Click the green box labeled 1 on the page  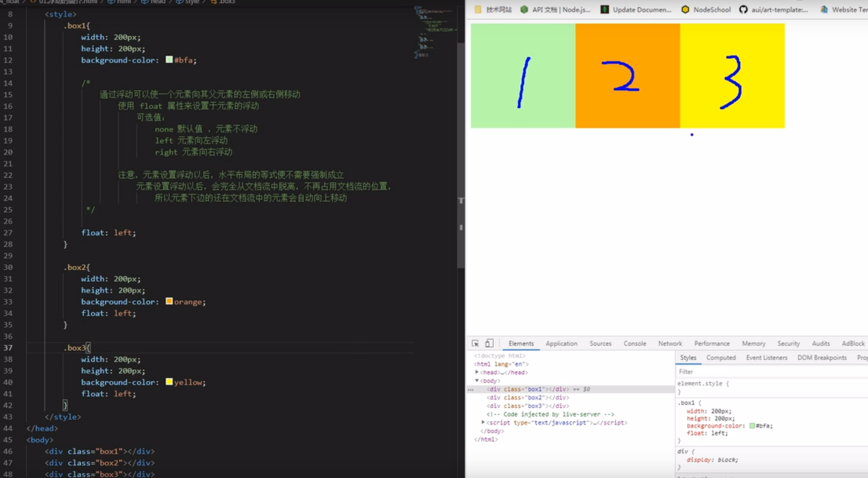point(523,76)
